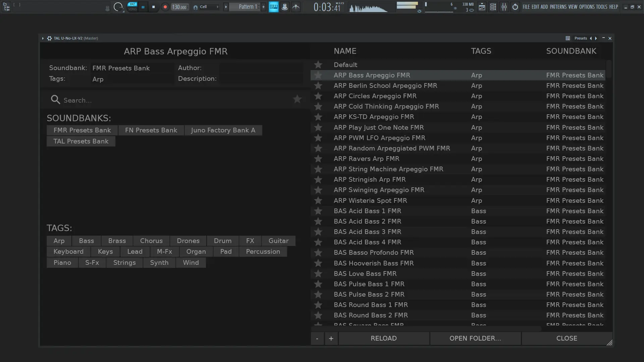
Task: Open the PATTERNS menu
Action: click(558, 7)
